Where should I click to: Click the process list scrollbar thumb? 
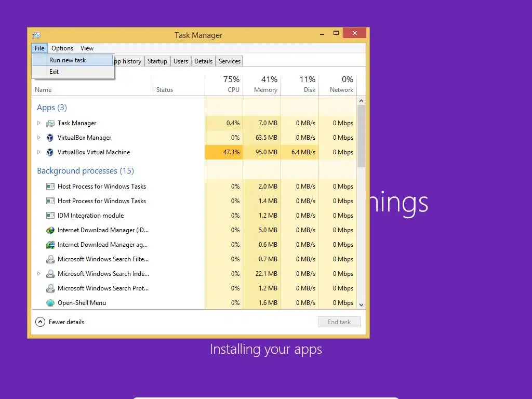point(362,136)
